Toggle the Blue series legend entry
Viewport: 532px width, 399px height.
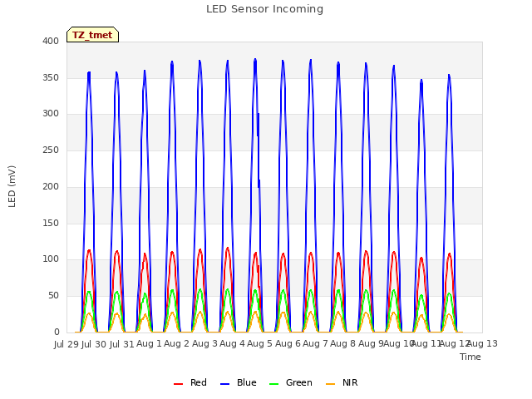[239, 382]
